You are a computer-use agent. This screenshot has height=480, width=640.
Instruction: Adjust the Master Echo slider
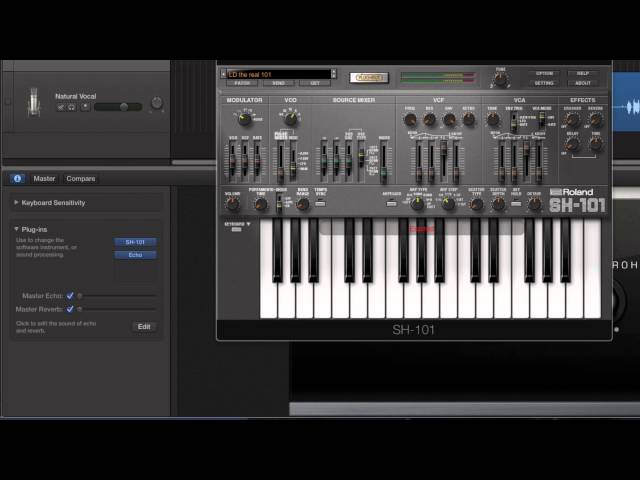(x=117, y=296)
